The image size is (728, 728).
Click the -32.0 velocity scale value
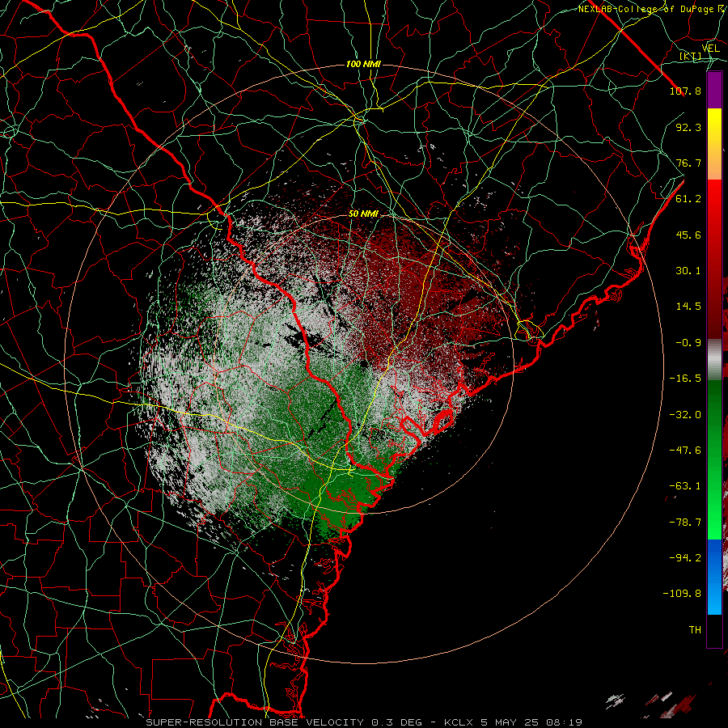pyautogui.click(x=685, y=415)
